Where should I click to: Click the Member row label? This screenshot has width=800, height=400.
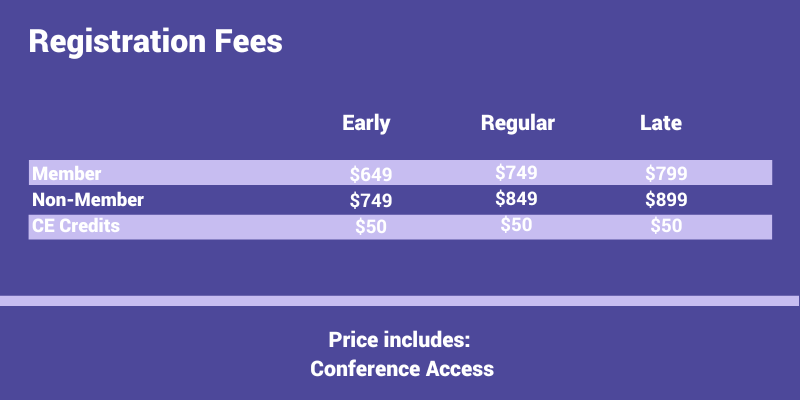click(x=67, y=174)
